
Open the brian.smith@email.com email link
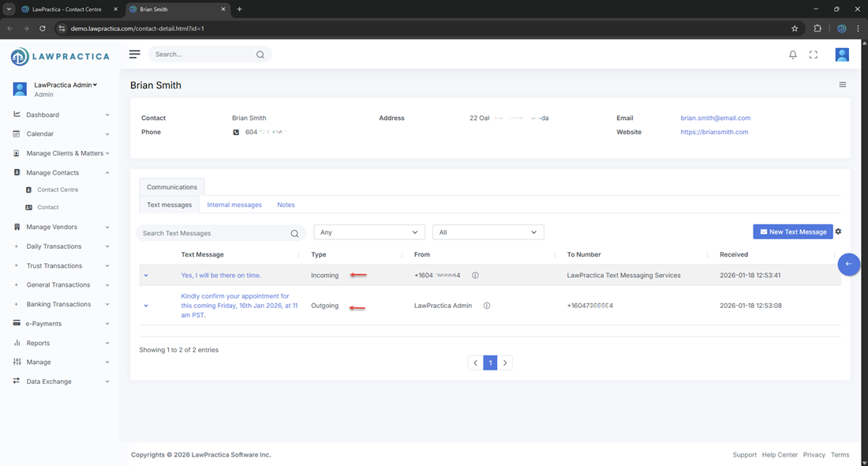[715, 118]
